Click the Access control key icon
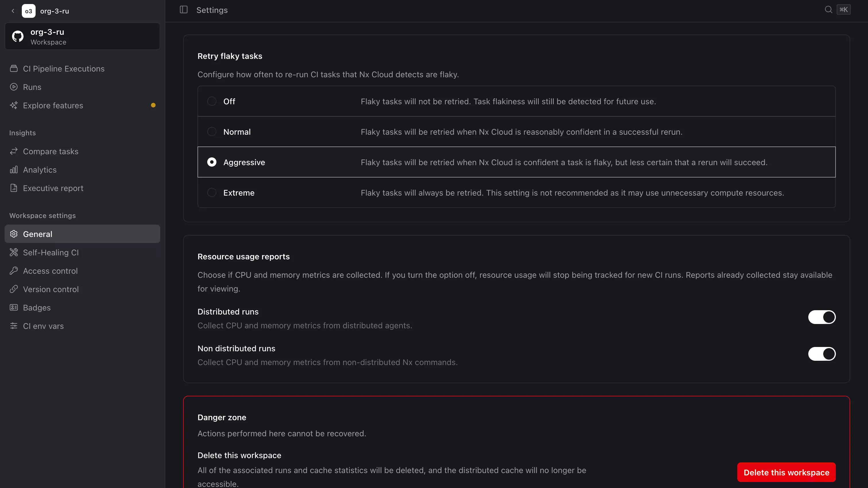 (14, 271)
